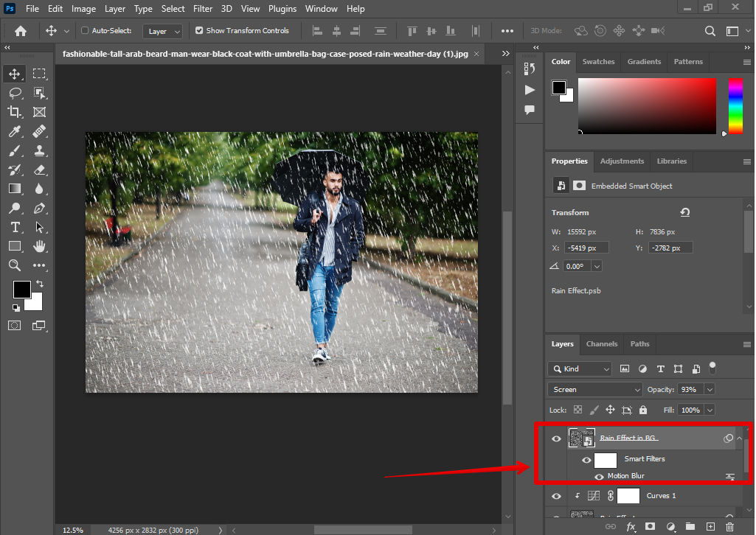Image resolution: width=756 pixels, height=535 pixels.
Task: Uncheck Show Transform Controls
Action: point(199,30)
